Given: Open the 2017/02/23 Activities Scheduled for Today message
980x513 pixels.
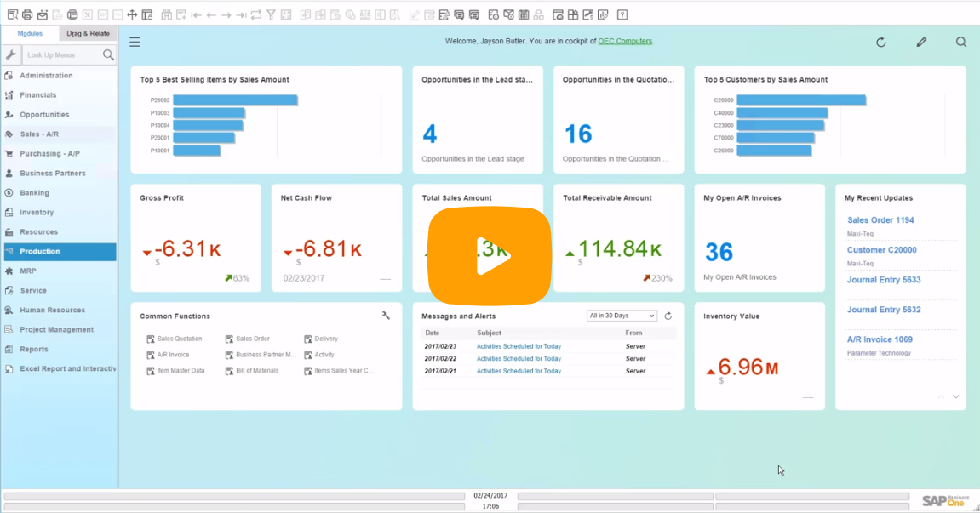Looking at the screenshot, I should click(x=519, y=346).
